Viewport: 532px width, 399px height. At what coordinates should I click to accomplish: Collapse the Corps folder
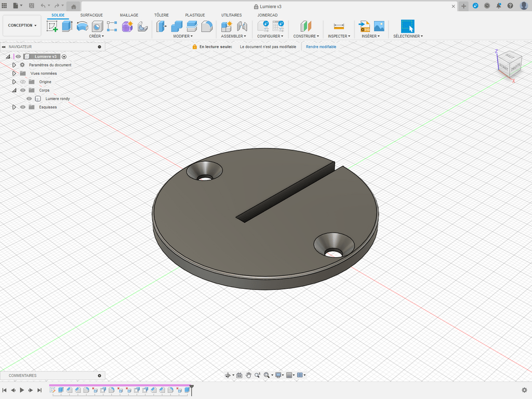14,90
